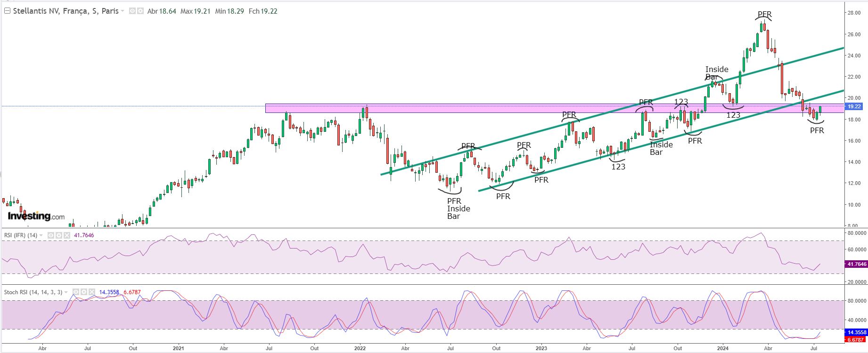Hide the RSI (IFR) indicator with eye icon

coord(51,235)
